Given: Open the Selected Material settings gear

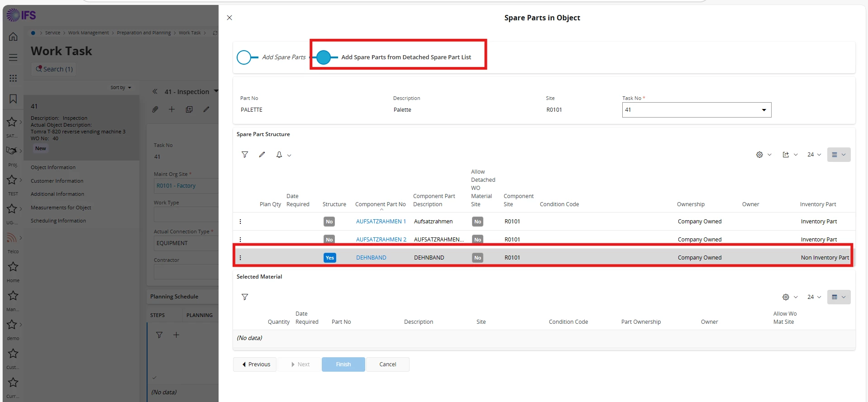Looking at the screenshot, I should (786, 297).
